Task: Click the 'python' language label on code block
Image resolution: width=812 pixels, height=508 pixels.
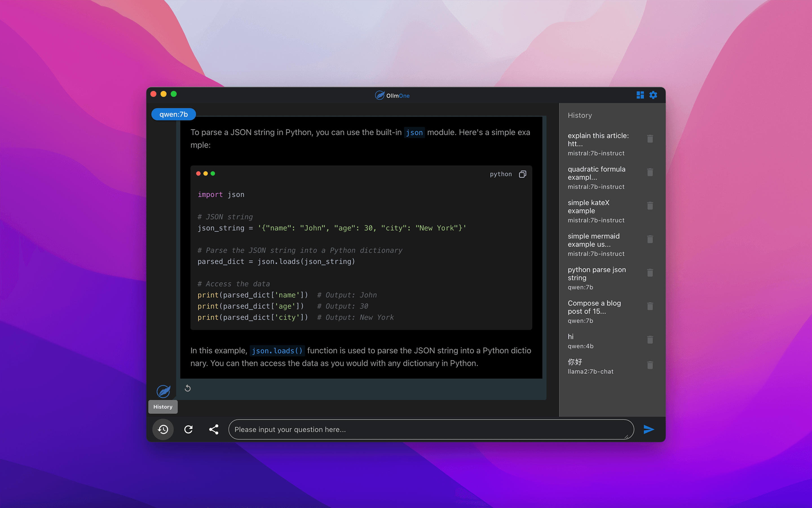Action: tap(501, 174)
